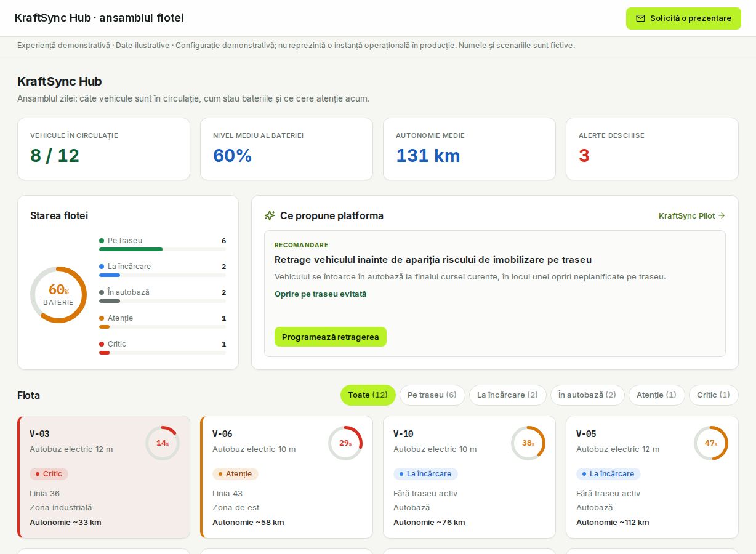Click the Alerte deschise count 3
The width and height of the screenshot is (756, 554).
[584, 156]
